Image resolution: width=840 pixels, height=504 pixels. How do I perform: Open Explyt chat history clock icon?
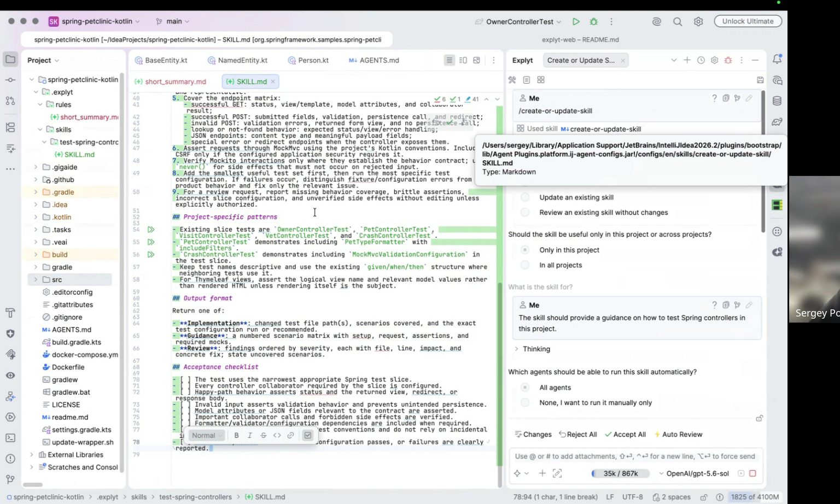click(701, 60)
